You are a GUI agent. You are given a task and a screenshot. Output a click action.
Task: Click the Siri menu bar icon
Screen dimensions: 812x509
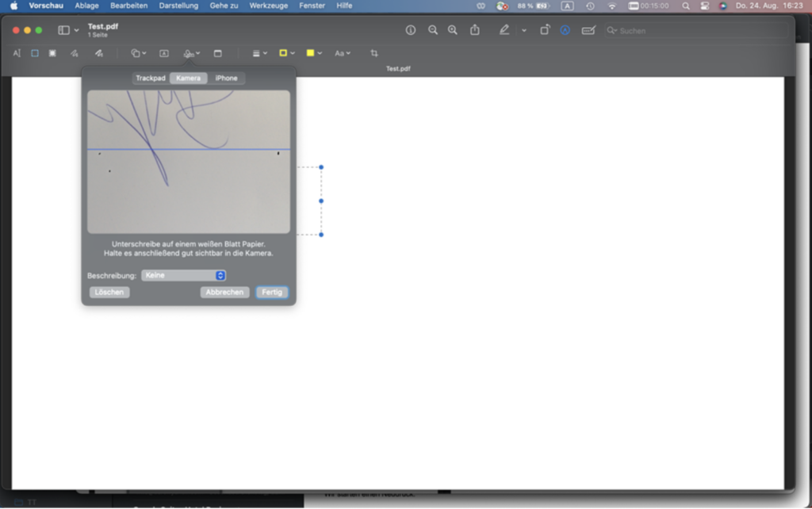point(723,6)
